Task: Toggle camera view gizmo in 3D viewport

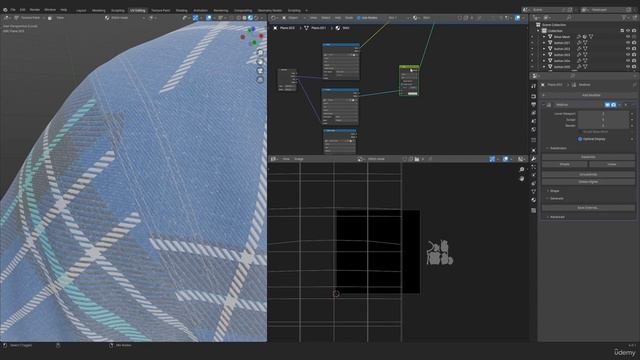Action: pyautogui.click(x=260, y=71)
